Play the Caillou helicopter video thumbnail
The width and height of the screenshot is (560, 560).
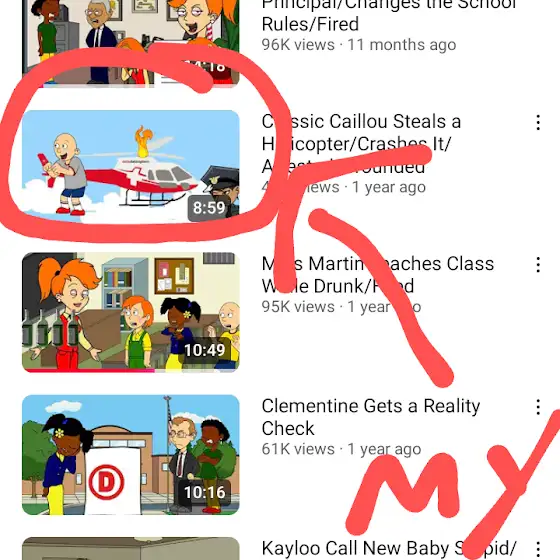(131, 166)
